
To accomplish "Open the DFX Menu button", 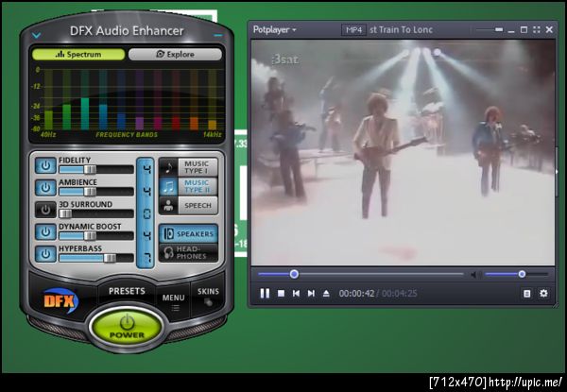I will coord(173,301).
